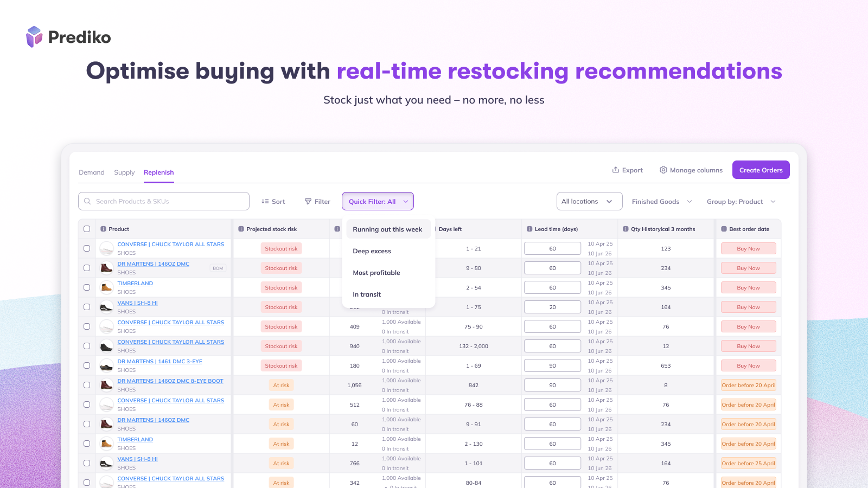Image resolution: width=868 pixels, height=488 pixels.
Task: Click Buy Now for DR MARTENS 1461 DMC 3-EYE
Action: coord(748,365)
